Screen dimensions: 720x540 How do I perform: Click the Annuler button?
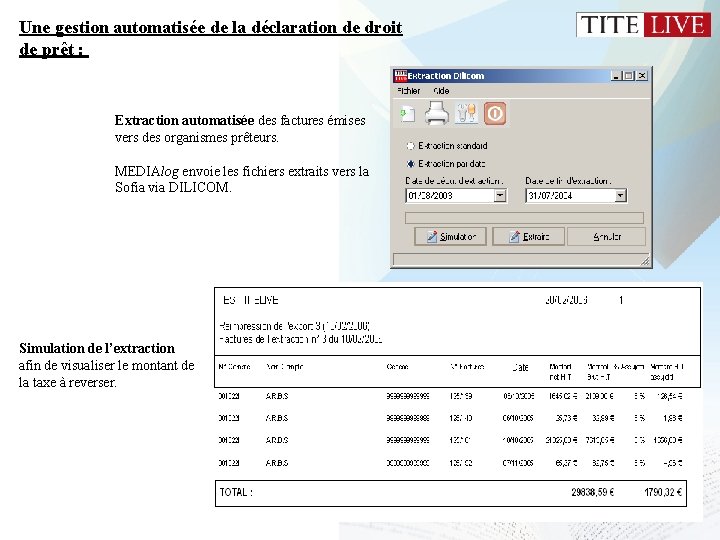[x=607, y=236]
